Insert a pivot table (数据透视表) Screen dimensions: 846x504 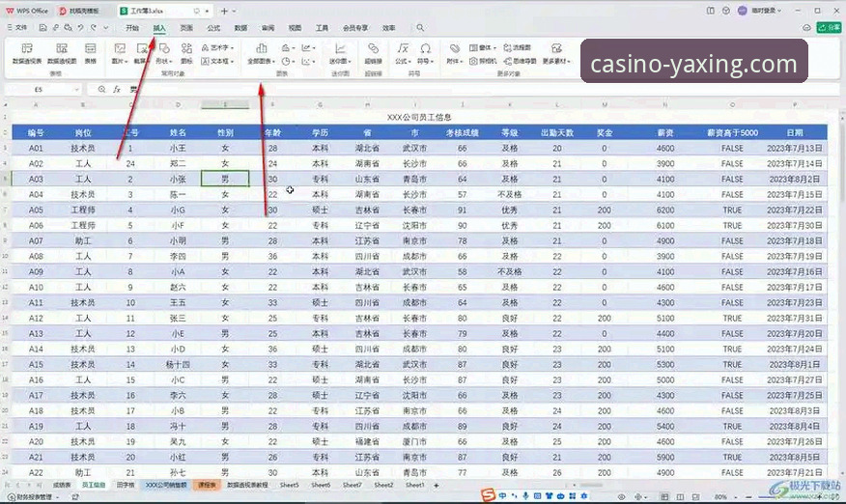(27, 53)
